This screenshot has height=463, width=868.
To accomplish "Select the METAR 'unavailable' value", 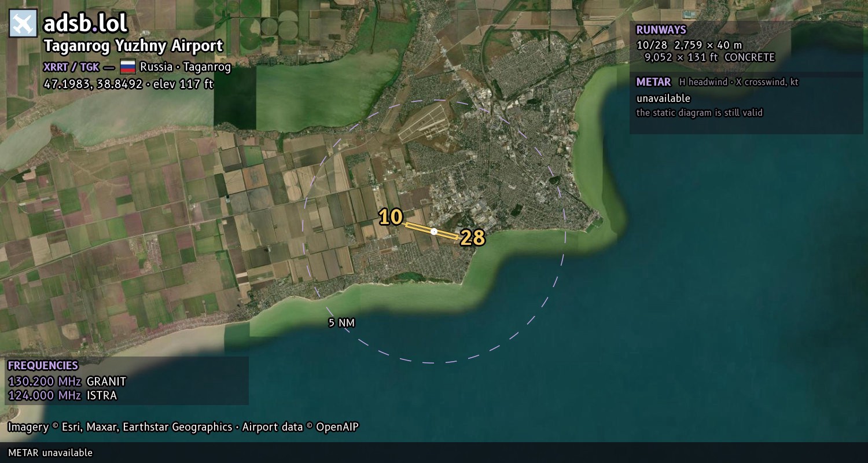I will pos(663,98).
